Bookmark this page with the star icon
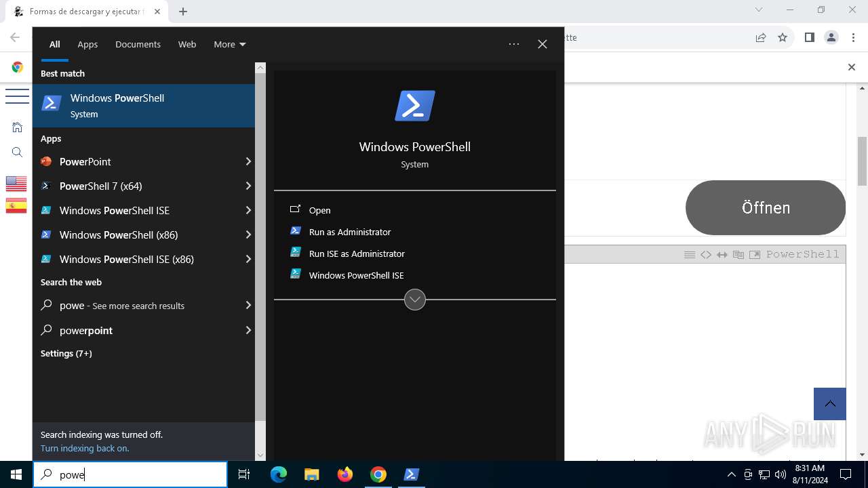Screen dimensions: 868x488 [783, 37]
